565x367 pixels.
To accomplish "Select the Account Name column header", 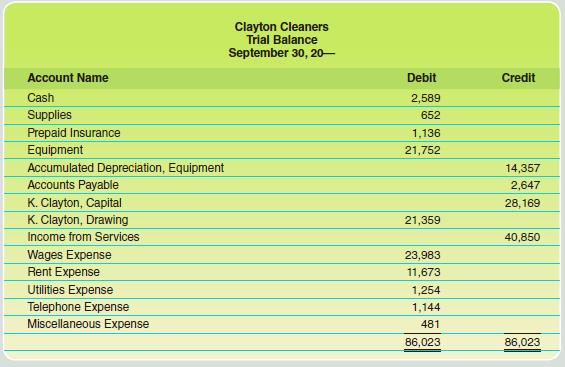I will (x=68, y=78).
